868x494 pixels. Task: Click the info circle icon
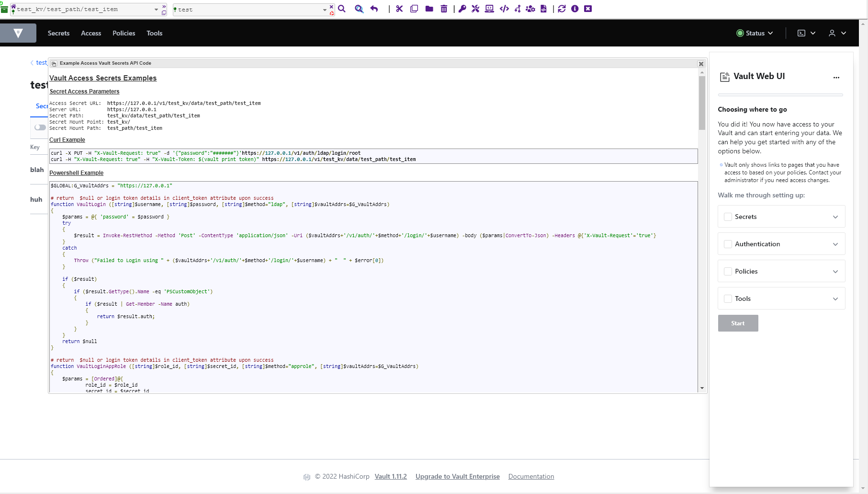(575, 9)
